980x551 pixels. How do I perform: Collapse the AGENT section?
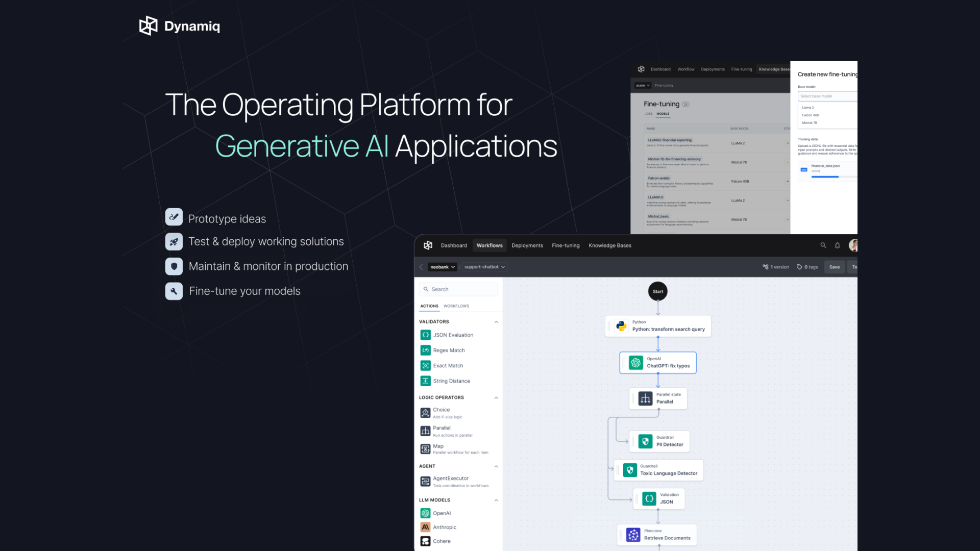click(496, 466)
